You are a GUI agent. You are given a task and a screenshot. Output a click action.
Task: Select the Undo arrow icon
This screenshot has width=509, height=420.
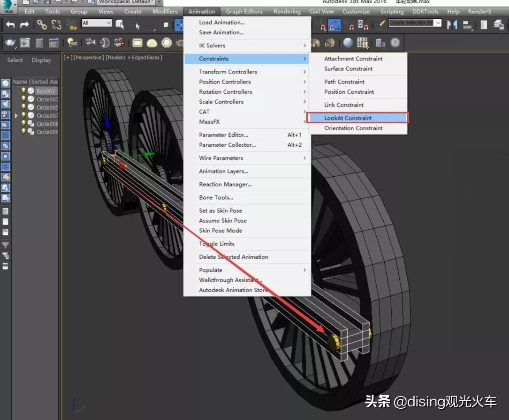10,24
